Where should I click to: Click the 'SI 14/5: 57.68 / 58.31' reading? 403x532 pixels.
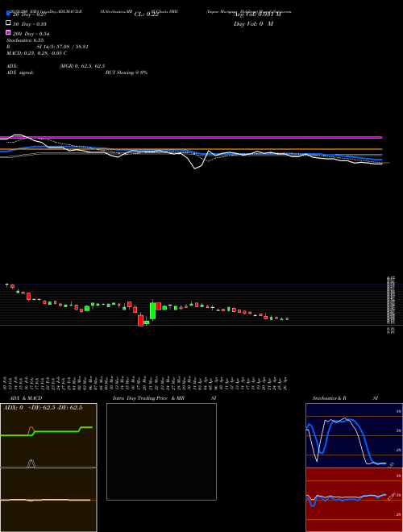click(63, 47)
